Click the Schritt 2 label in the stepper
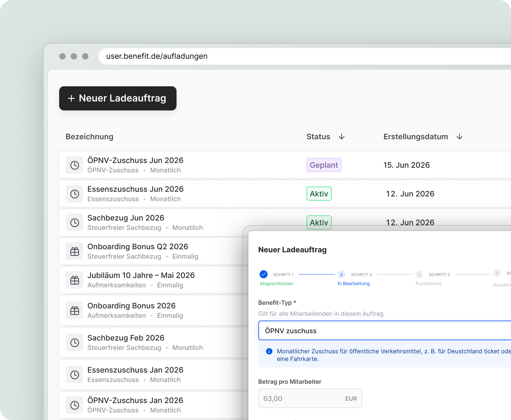Screen dimensions: 511x420 (x=361, y=274)
